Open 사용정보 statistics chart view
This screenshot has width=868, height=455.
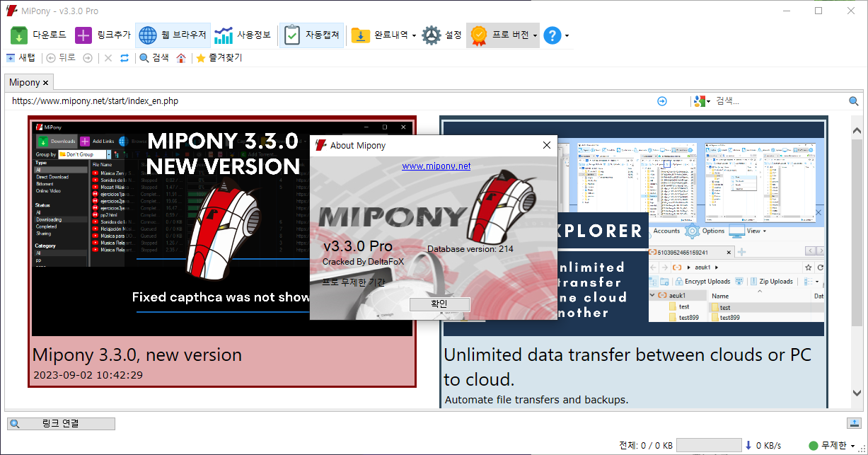pyautogui.click(x=243, y=35)
